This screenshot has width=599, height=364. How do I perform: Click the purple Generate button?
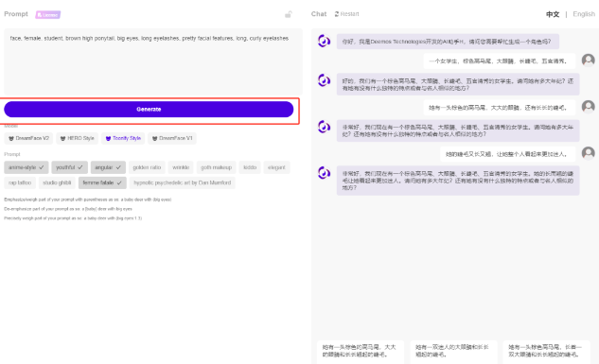click(149, 109)
